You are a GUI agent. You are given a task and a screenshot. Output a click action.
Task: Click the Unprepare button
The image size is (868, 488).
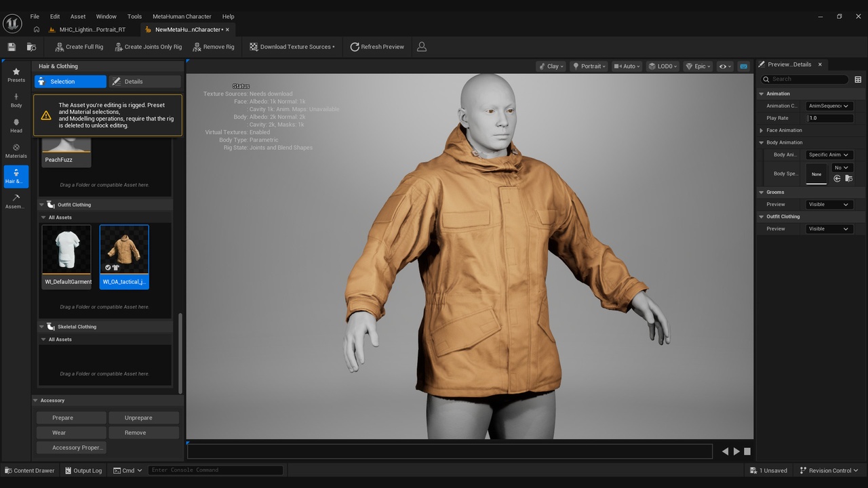[x=143, y=418]
